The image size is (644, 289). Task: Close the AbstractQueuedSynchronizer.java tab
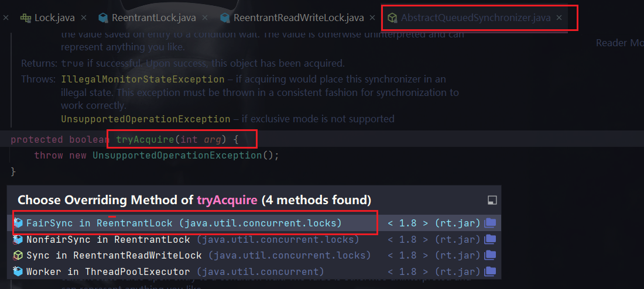(559, 18)
